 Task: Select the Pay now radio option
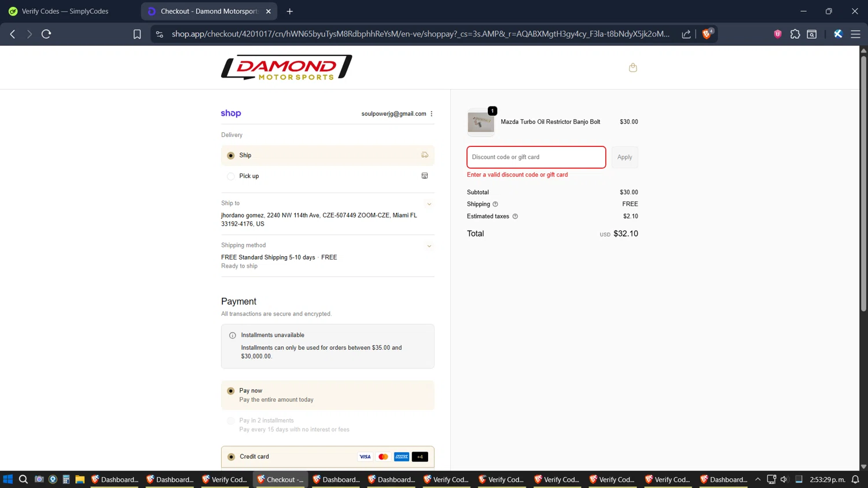[x=231, y=391]
